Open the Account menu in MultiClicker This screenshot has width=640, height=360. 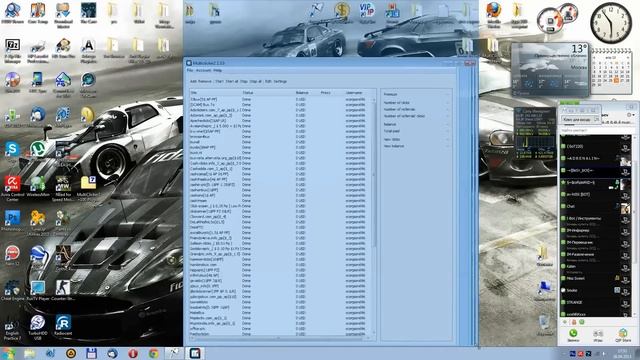pyautogui.click(x=203, y=71)
